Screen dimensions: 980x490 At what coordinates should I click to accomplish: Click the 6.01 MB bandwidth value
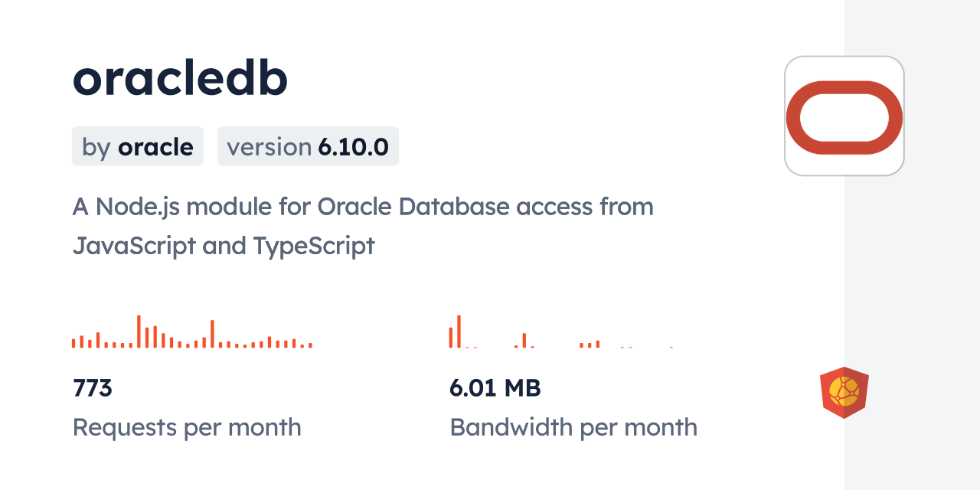click(x=495, y=388)
